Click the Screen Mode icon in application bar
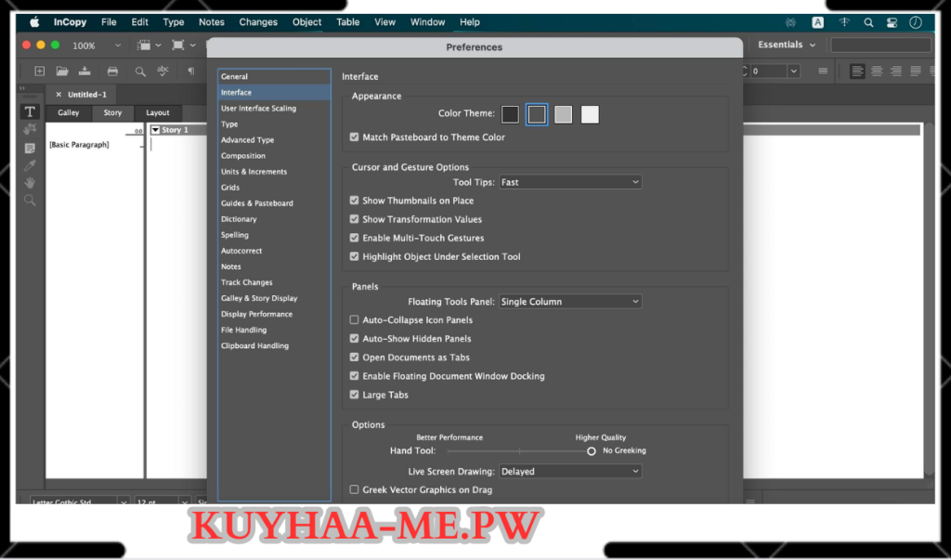This screenshot has height=560, width=951. click(177, 45)
